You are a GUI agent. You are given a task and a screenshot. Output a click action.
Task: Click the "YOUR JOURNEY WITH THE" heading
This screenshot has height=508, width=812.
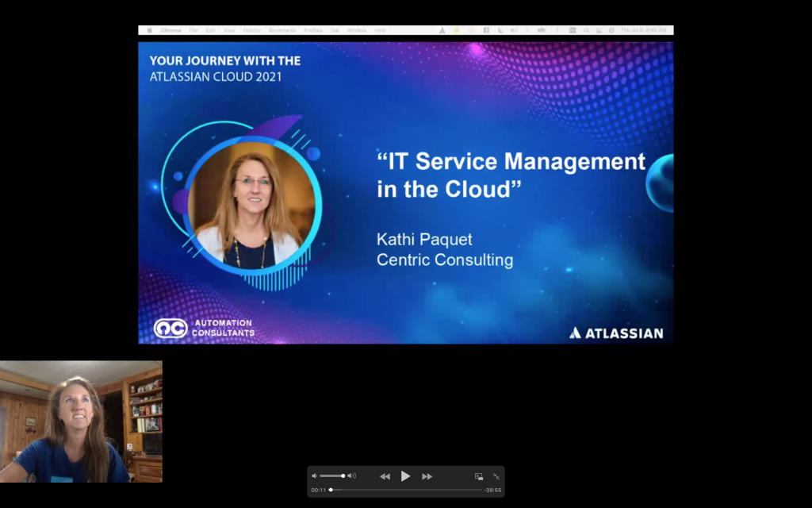[x=225, y=60]
